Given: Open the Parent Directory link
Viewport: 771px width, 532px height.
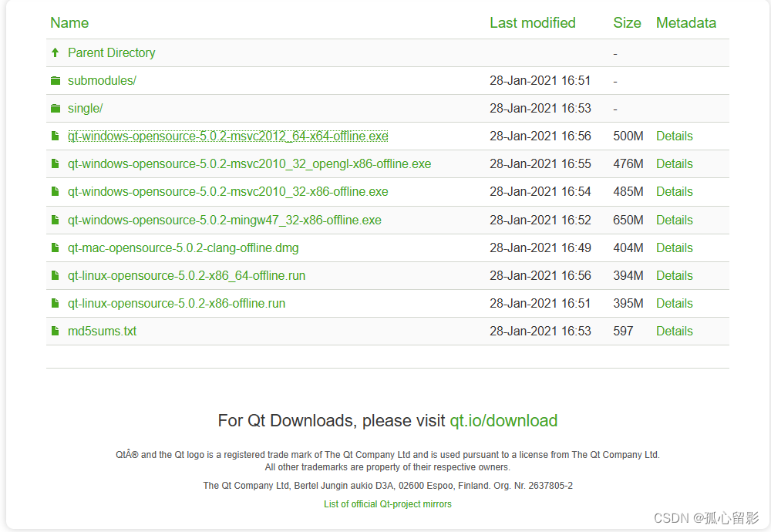Looking at the screenshot, I should [112, 52].
